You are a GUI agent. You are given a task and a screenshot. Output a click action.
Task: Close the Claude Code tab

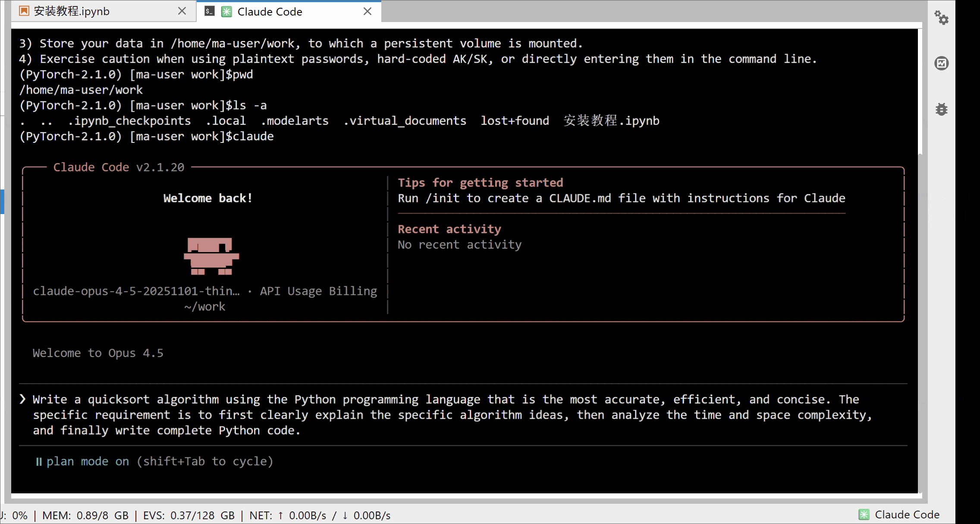coord(367,12)
